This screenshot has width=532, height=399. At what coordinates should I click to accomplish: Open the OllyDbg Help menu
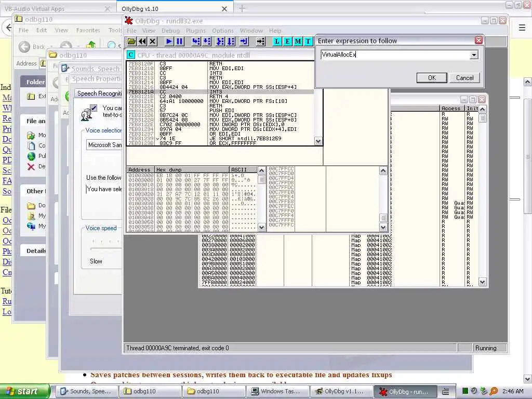[275, 31]
